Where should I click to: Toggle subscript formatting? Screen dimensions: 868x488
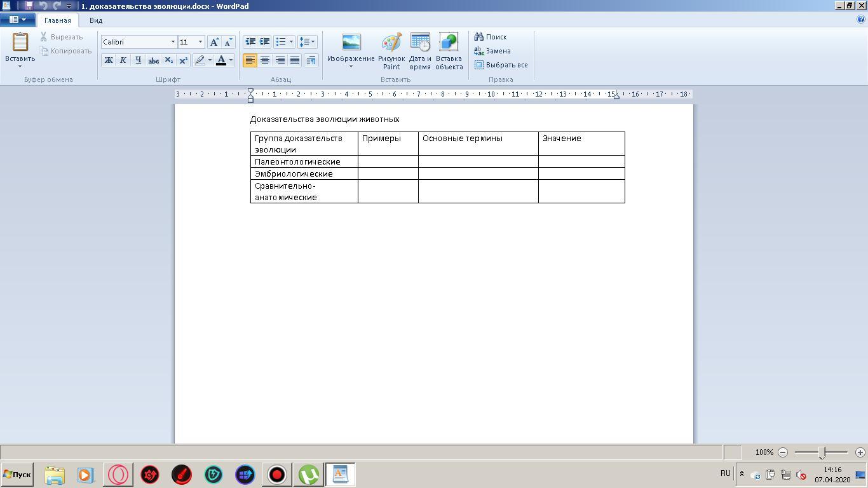168,60
